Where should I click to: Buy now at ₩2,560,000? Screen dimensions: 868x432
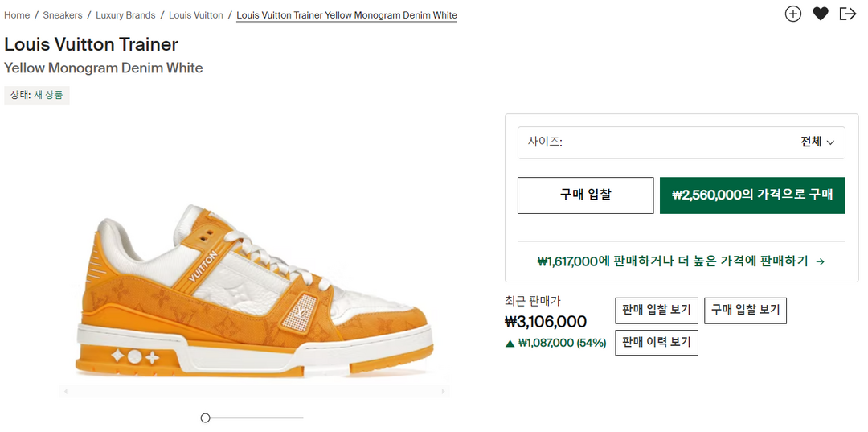[752, 195]
